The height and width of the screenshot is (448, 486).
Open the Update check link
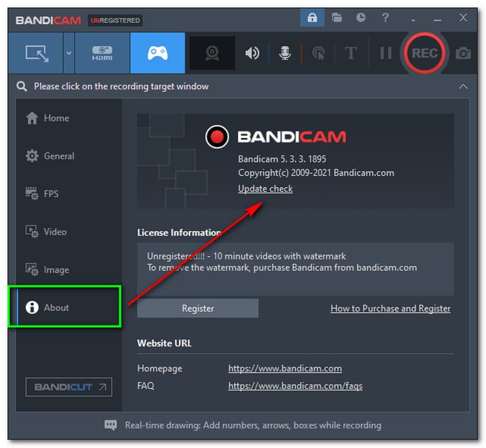[x=265, y=189]
